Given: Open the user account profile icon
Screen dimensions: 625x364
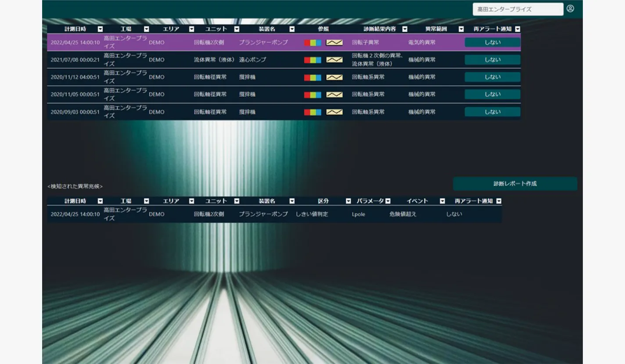Looking at the screenshot, I should [x=570, y=8].
